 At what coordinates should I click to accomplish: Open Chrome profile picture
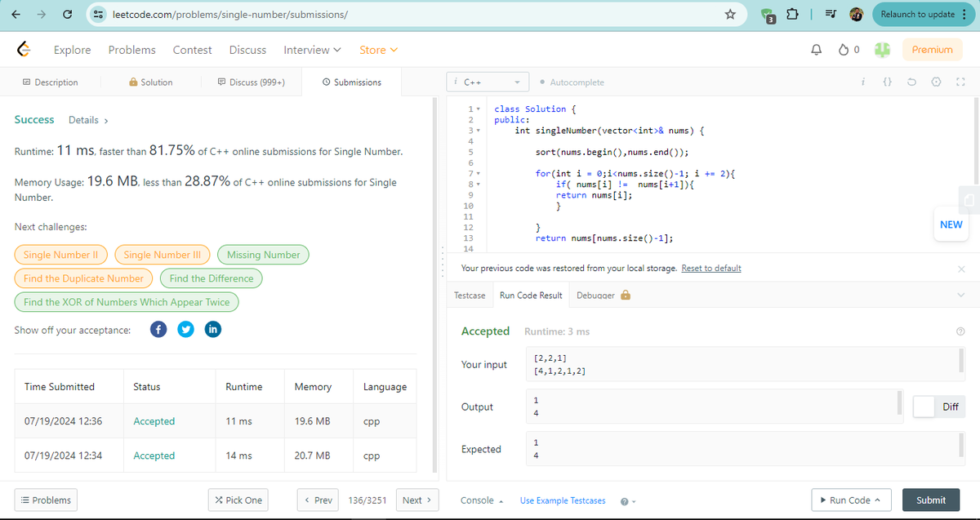857,14
